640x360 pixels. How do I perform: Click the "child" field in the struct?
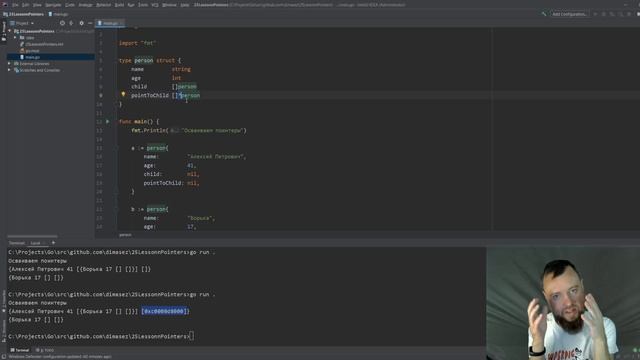[x=139, y=87]
